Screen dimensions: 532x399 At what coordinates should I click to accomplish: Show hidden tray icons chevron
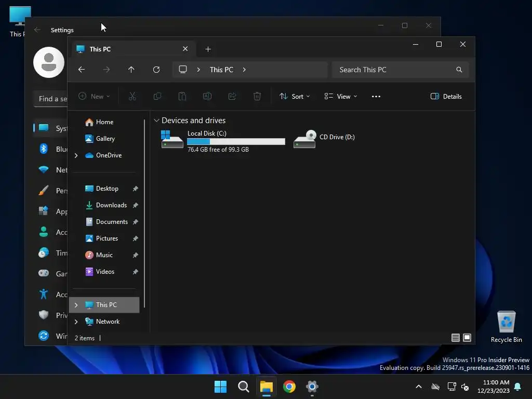pyautogui.click(x=419, y=387)
